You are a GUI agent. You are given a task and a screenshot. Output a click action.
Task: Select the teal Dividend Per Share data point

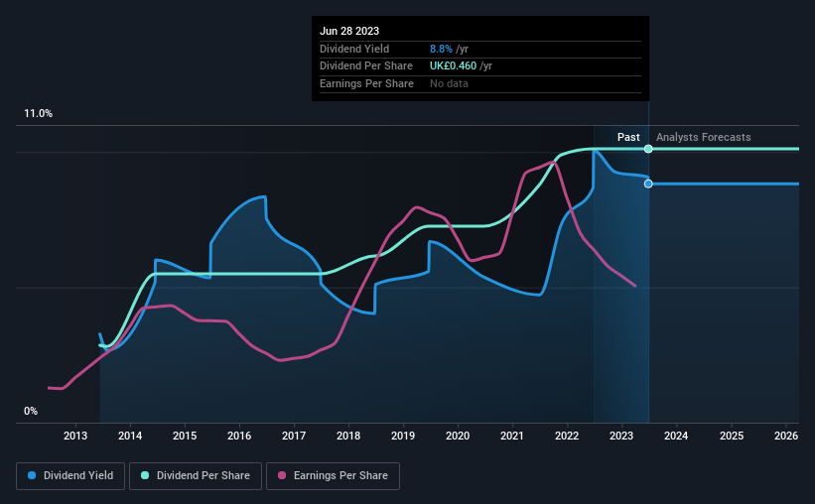point(648,149)
